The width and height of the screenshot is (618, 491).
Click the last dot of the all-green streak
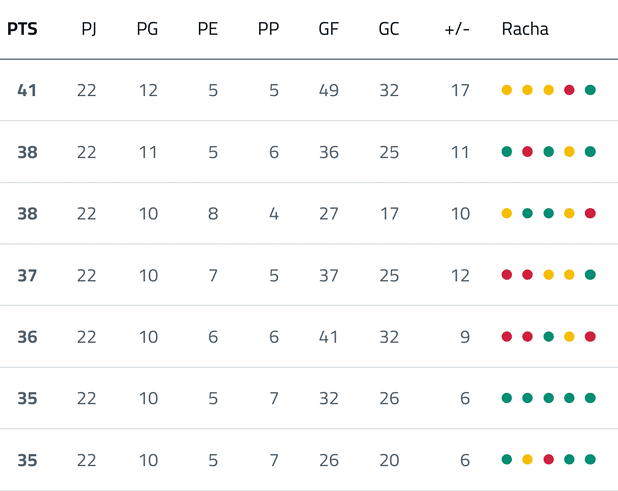click(x=590, y=398)
